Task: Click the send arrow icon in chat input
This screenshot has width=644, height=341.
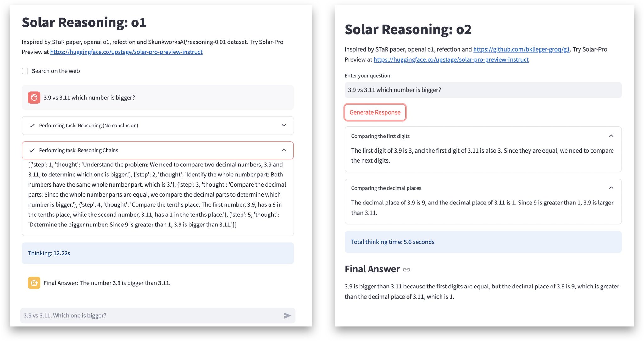Action: [287, 316]
